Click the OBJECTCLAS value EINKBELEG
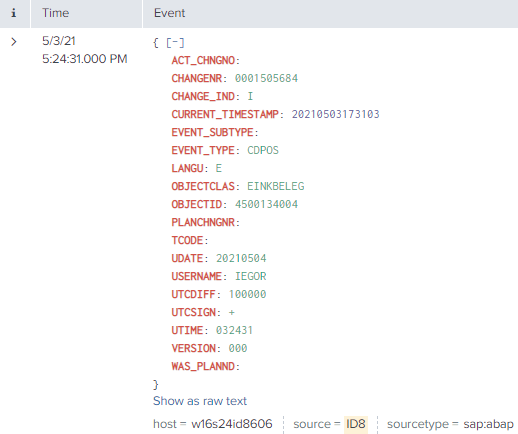This screenshot has height=434, width=518. tap(276, 186)
